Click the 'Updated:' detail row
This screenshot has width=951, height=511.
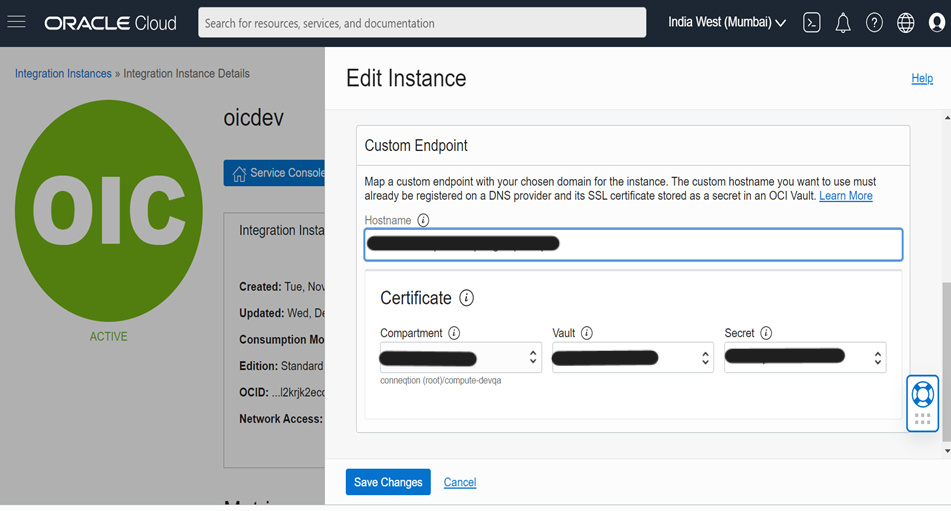282,313
